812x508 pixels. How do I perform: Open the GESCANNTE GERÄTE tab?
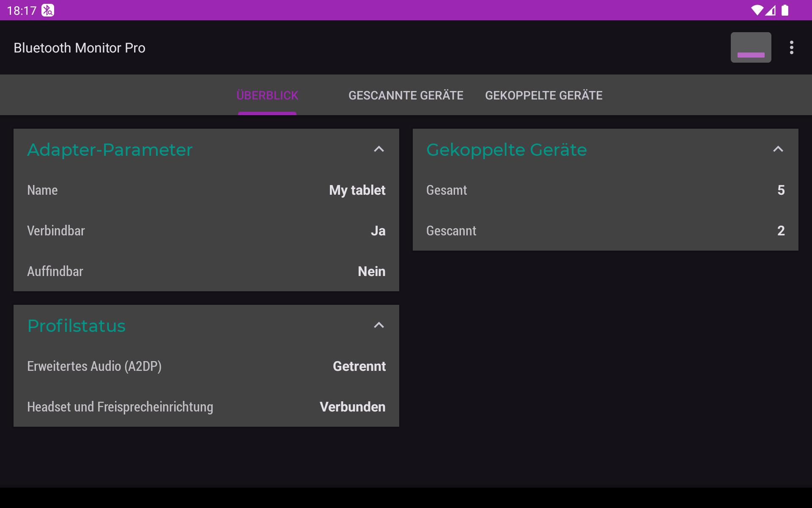[x=406, y=95]
